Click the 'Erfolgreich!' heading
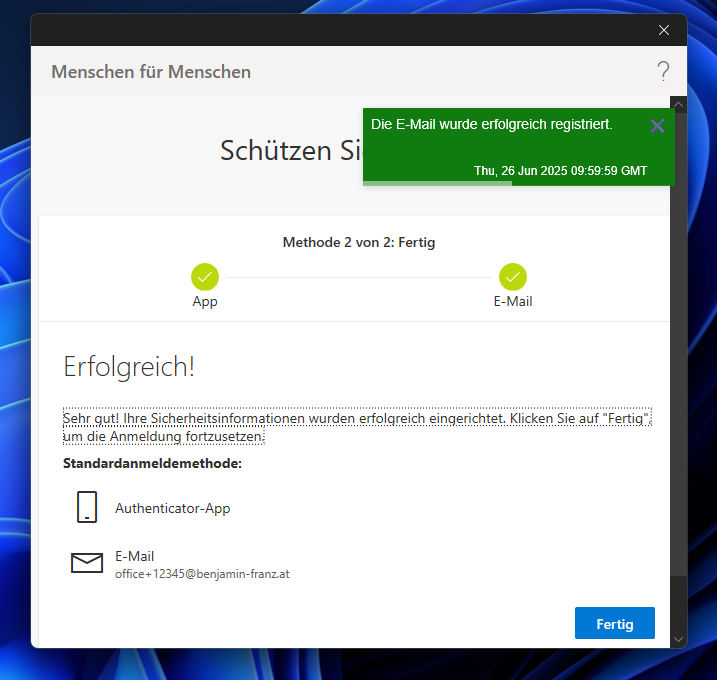Screen dimensions: 717x680 pos(129,366)
